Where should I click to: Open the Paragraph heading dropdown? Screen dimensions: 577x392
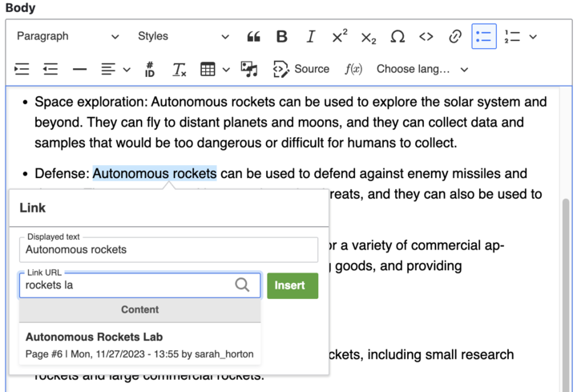pos(68,36)
